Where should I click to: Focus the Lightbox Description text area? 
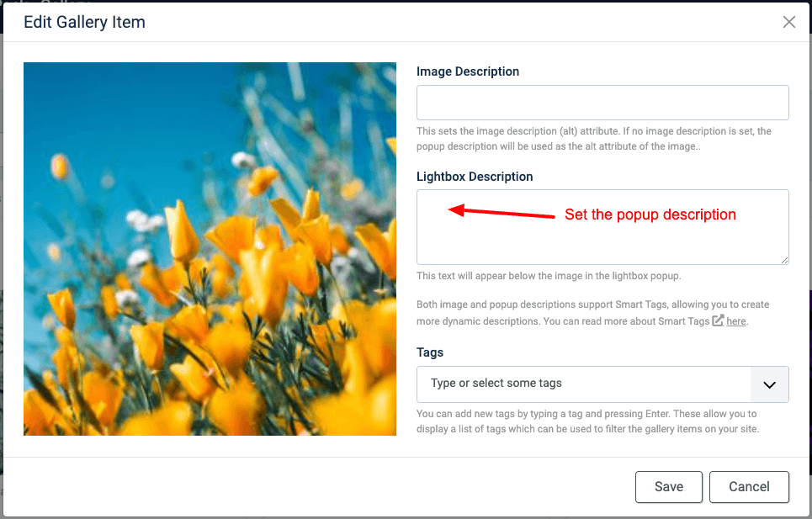(602, 227)
